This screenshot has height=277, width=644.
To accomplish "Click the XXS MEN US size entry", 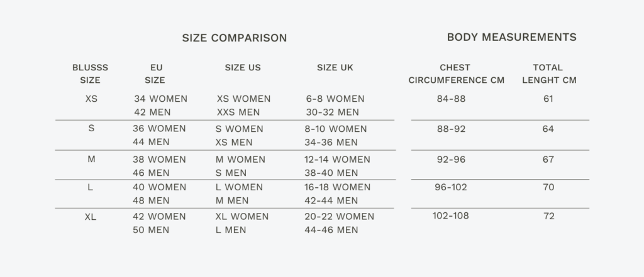I will 238,112.
